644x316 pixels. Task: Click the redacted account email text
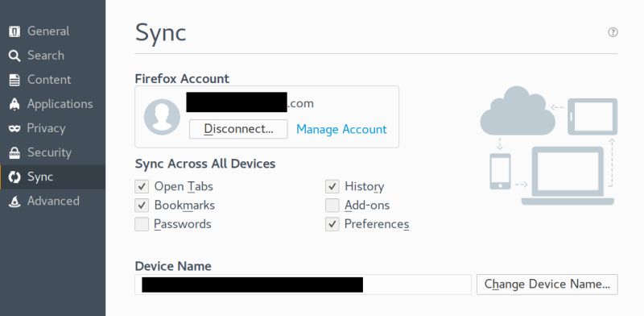(250, 103)
